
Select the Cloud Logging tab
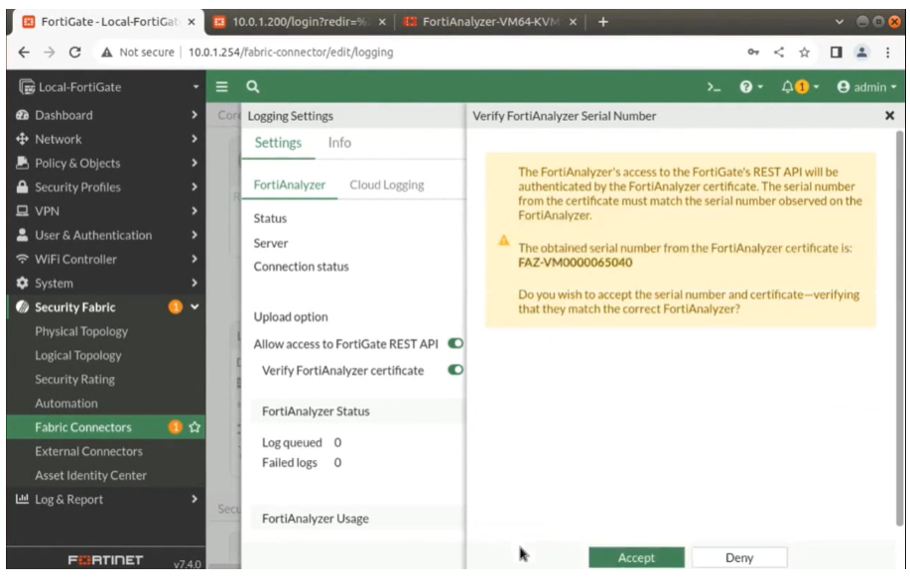386,185
